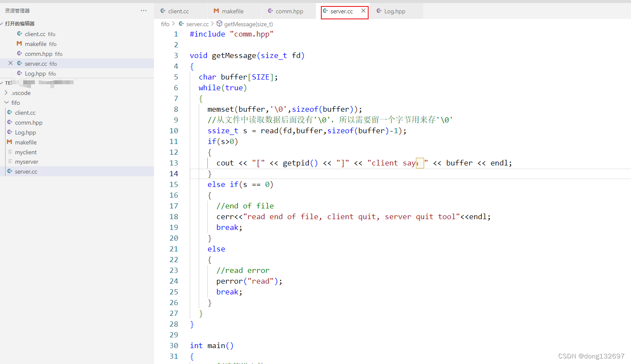Click the if(s>0) condition line
Viewport: 631px width, 364px height.
[223, 141]
